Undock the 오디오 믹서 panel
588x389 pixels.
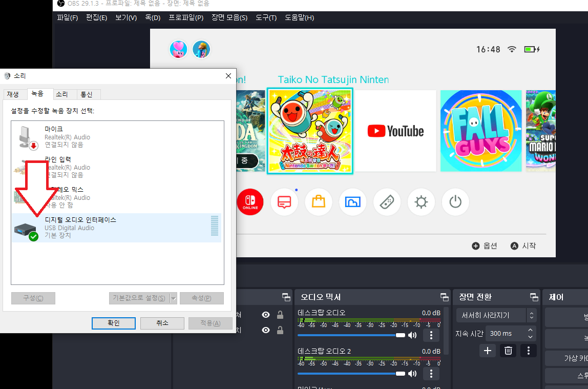[x=445, y=297]
